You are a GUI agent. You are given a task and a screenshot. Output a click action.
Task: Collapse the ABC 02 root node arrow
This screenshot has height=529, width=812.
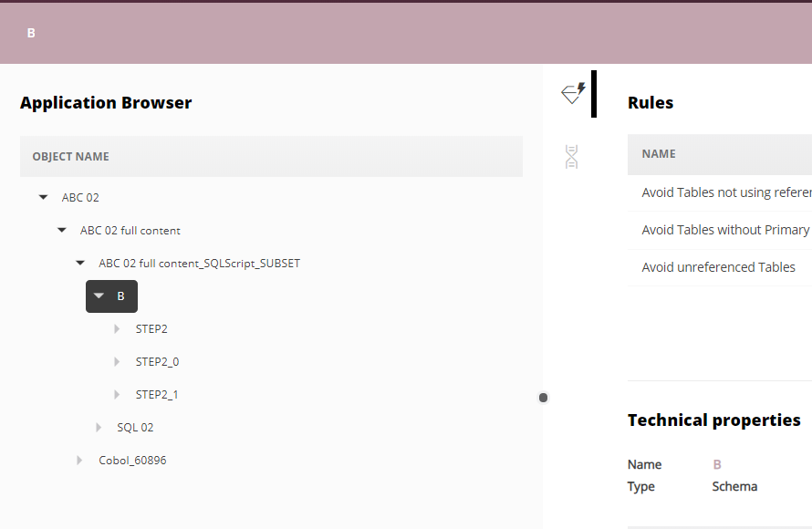coord(43,197)
